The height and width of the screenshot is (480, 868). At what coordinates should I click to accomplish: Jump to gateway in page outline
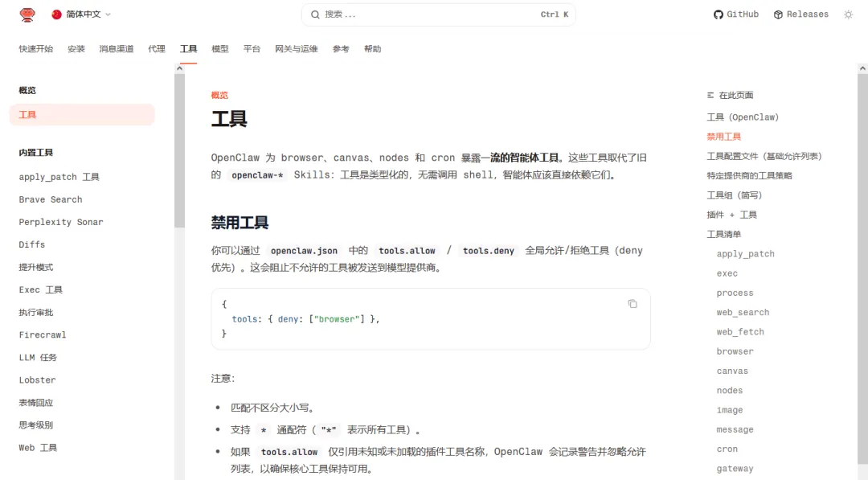click(735, 469)
